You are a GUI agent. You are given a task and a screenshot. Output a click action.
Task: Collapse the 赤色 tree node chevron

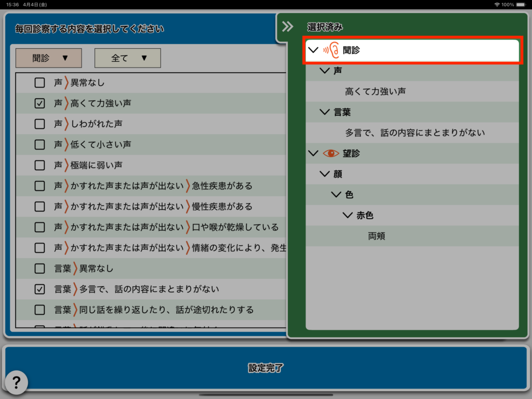[348, 215]
